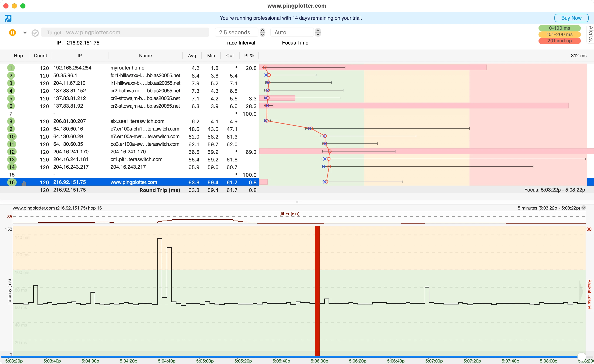
Task: Select hop 8 green circle icon
Action: click(11, 121)
